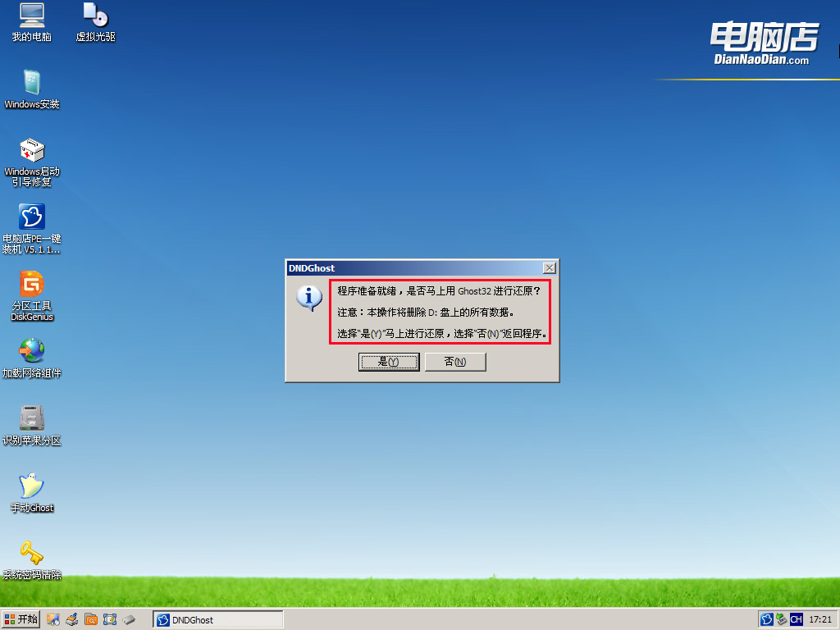Launch the Windows安装 installer
Image resolution: width=840 pixels, height=630 pixels.
pyautogui.click(x=31, y=86)
